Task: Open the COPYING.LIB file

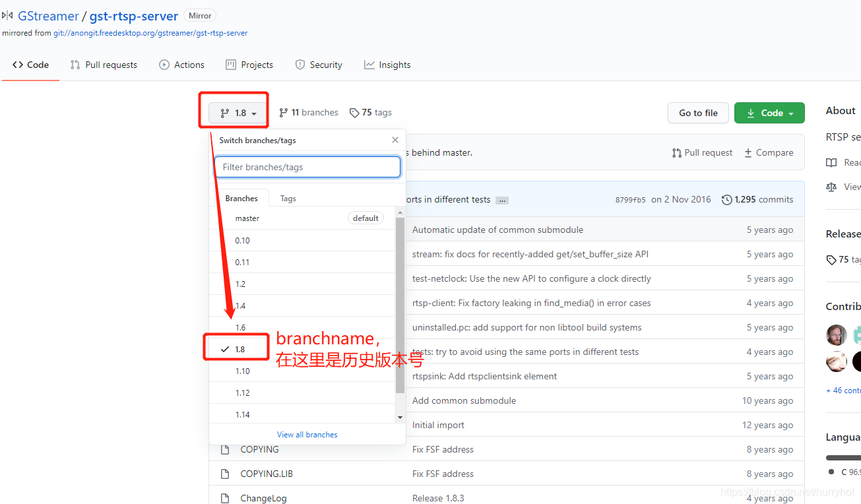Action: pyautogui.click(x=267, y=474)
